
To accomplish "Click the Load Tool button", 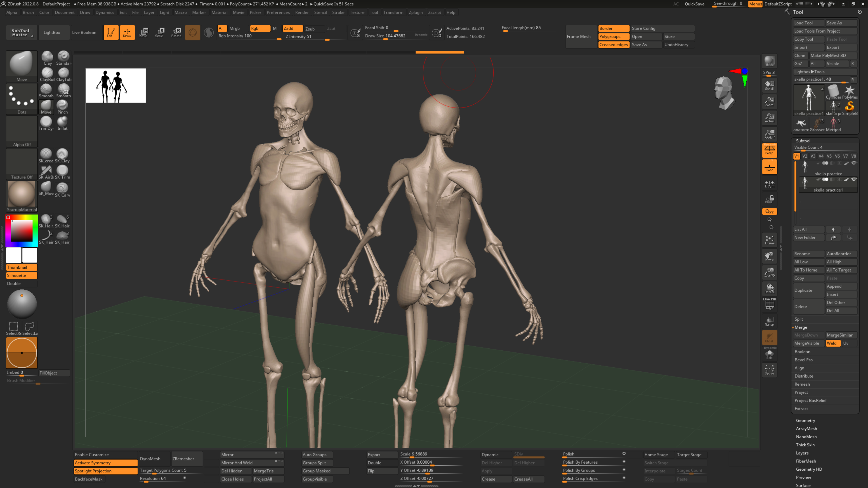I will [808, 23].
